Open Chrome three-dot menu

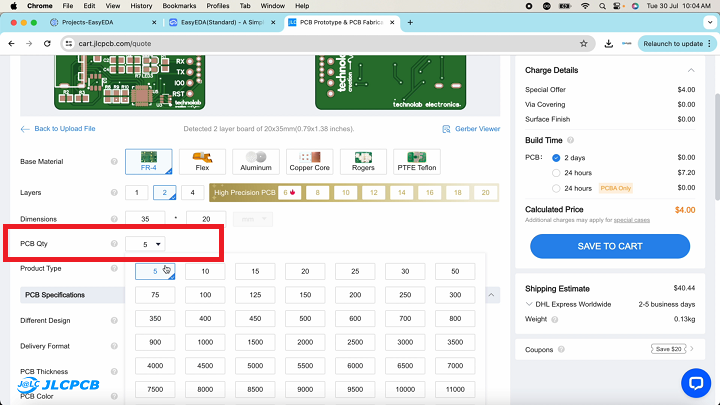coord(710,44)
